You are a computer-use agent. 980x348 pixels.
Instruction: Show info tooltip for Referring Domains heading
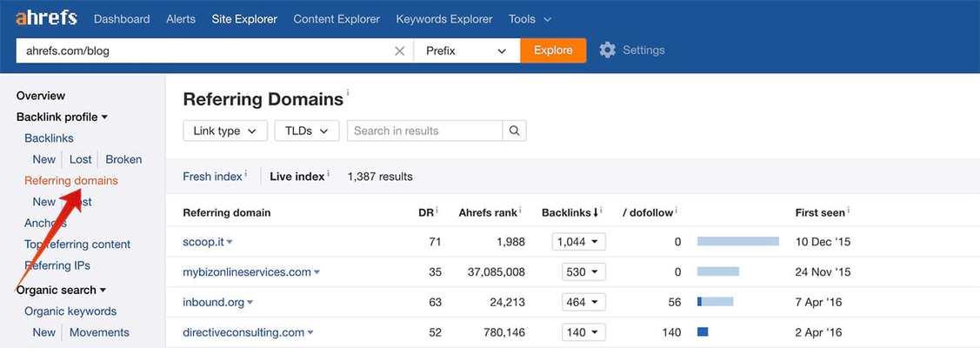pyautogui.click(x=348, y=94)
